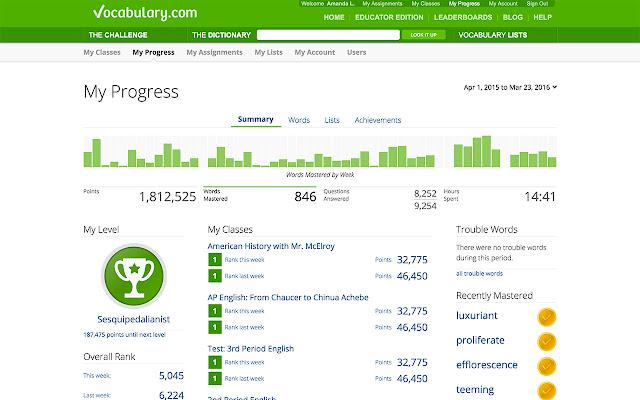Screen dimensions: 640x400
Task: Open the Achievements tab
Action: 378,120
